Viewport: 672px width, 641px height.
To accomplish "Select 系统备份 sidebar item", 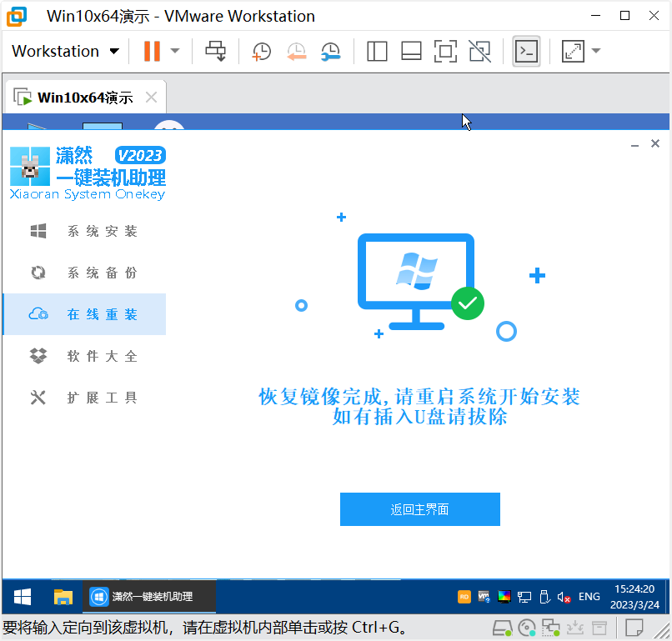I will pyautogui.click(x=102, y=273).
